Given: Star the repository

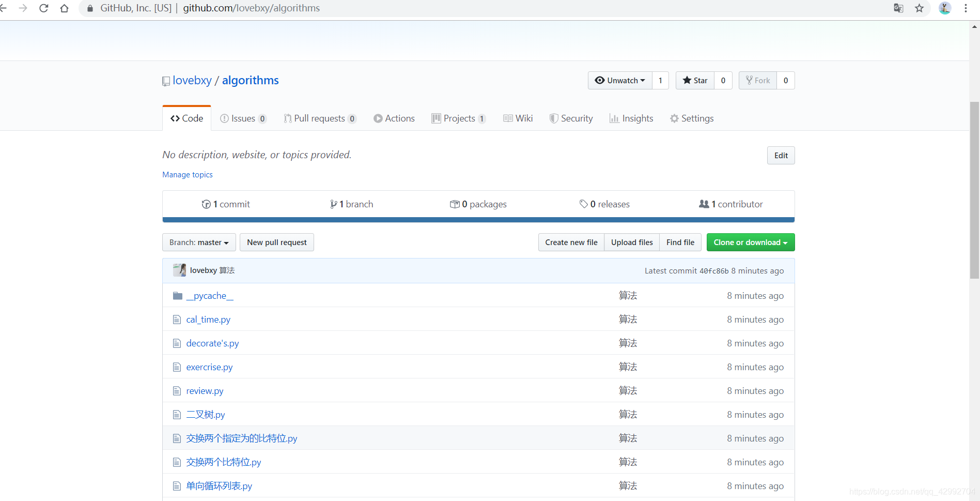Looking at the screenshot, I should pos(695,80).
